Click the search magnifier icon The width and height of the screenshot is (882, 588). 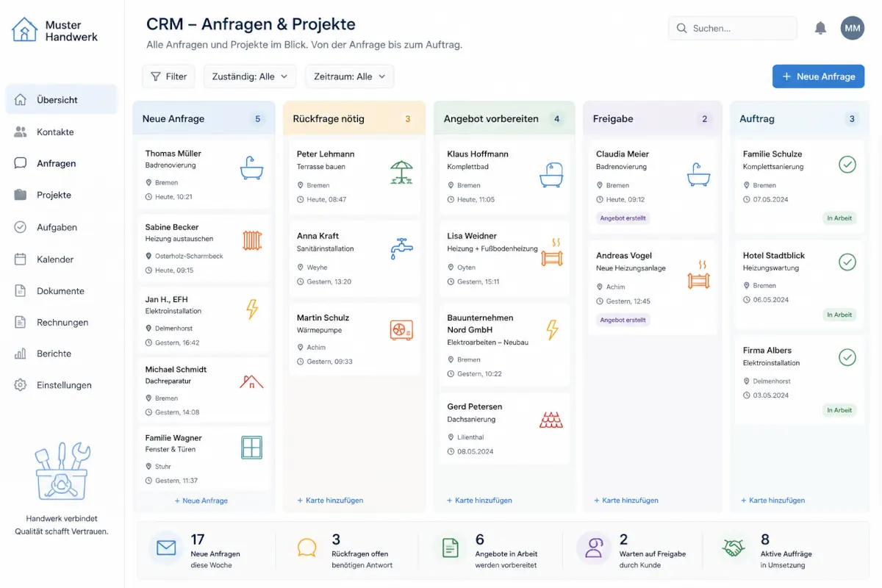point(682,28)
